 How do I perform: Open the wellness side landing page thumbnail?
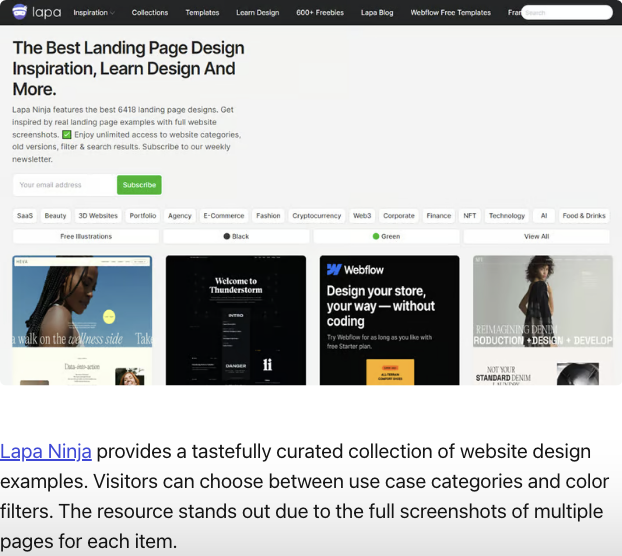point(82,320)
